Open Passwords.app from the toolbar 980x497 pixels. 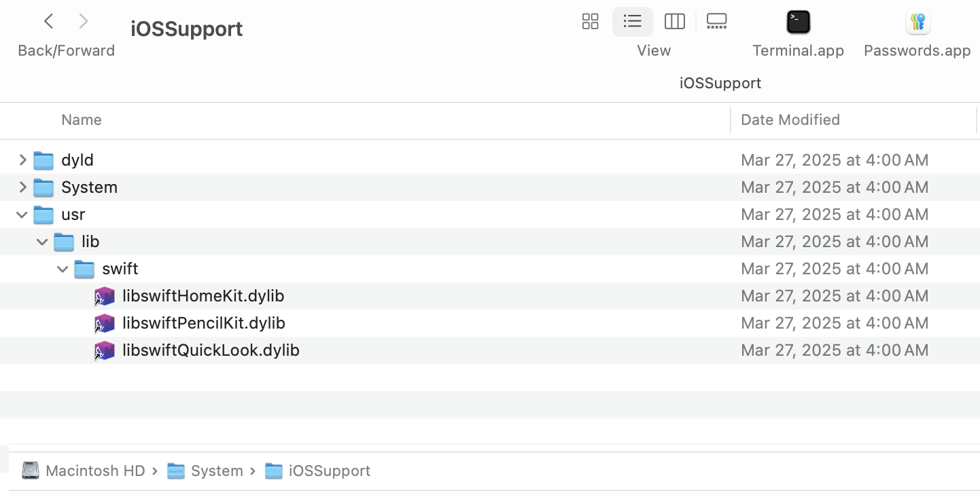[x=917, y=22]
